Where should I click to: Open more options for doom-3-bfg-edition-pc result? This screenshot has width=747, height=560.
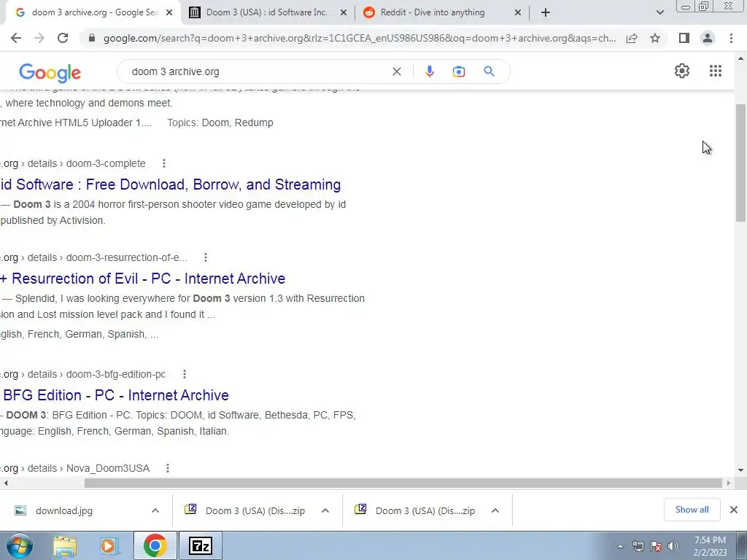pos(185,374)
